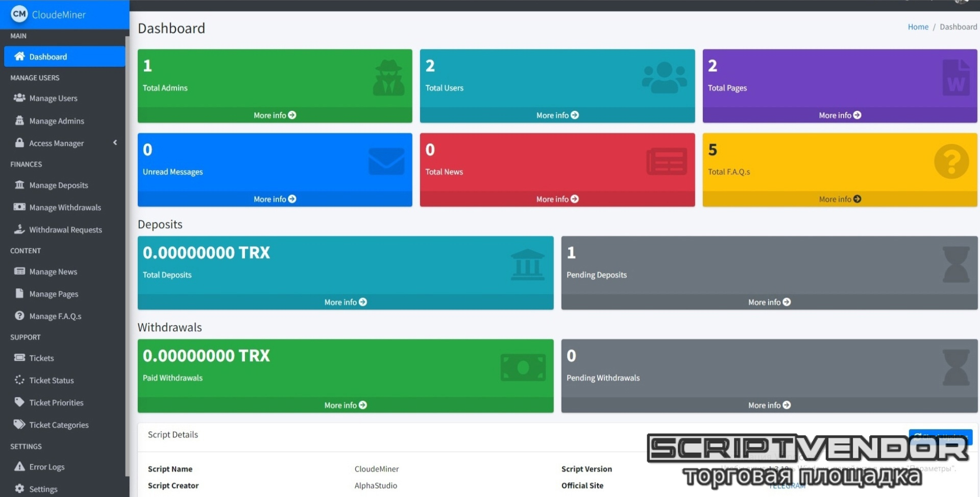
Task: Expand the Access Manager submenu arrow
Action: tap(115, 143)
